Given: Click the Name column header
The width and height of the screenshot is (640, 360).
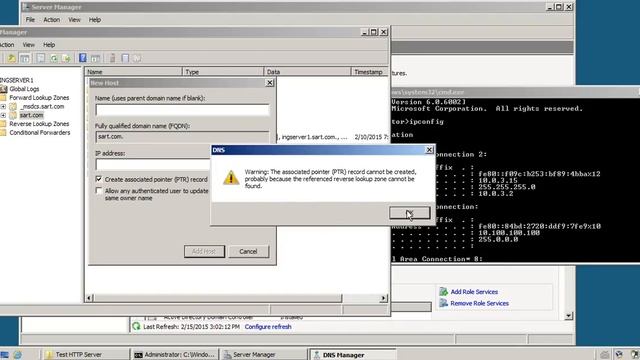Looking at the screenshot, I should point(133,71).
